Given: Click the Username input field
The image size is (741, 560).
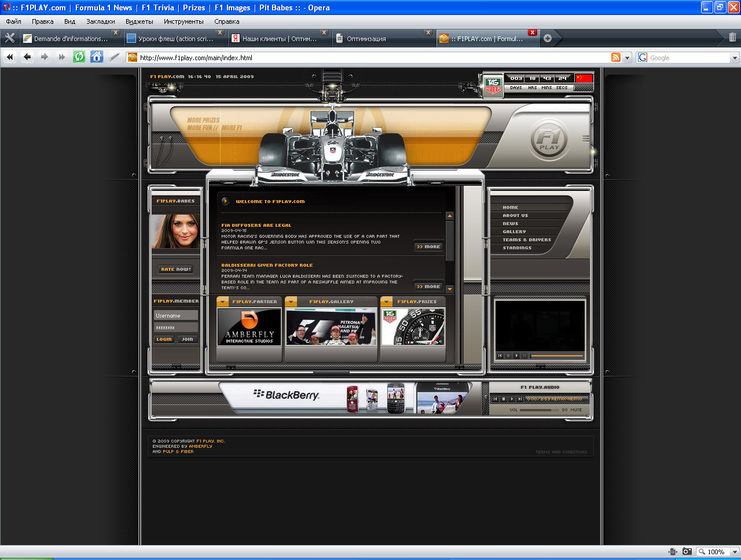Looking at the screenshot, I should (x=176, y=315).
